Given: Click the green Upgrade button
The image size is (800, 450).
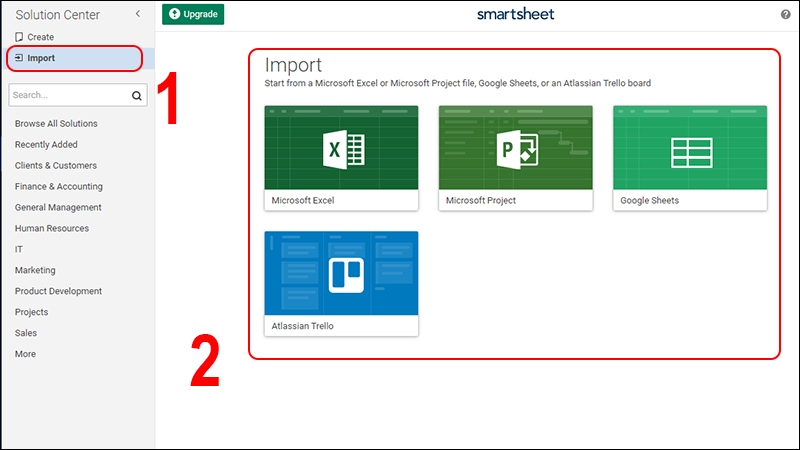Looking at the screenshot, I should pyautogui.click(x=193, y=14).
